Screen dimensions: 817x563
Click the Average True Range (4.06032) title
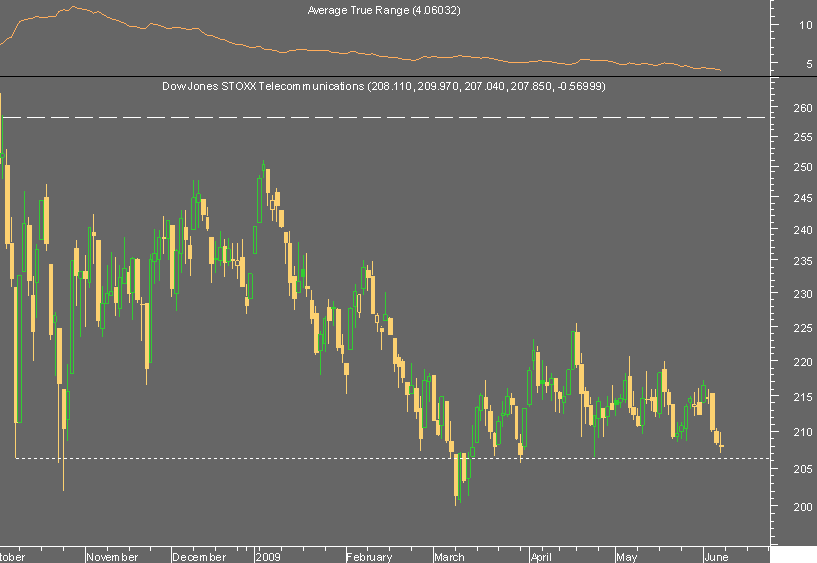[384, 10]
